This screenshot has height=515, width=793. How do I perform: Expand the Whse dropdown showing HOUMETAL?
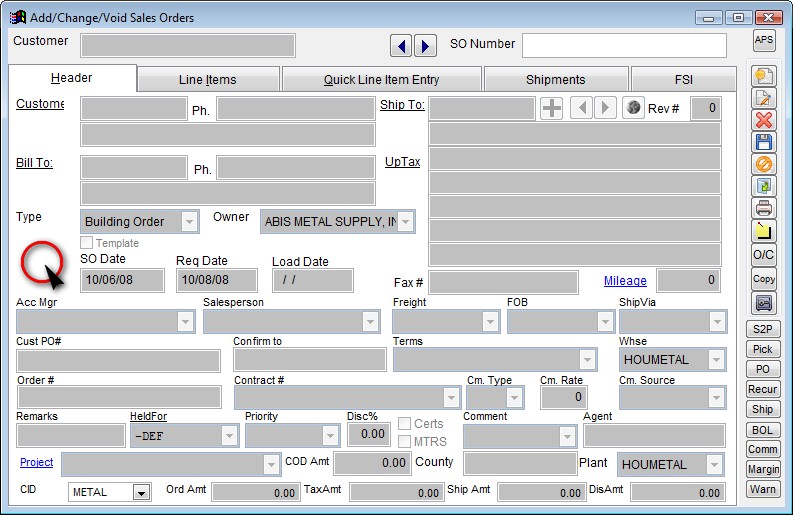(716, 359)
